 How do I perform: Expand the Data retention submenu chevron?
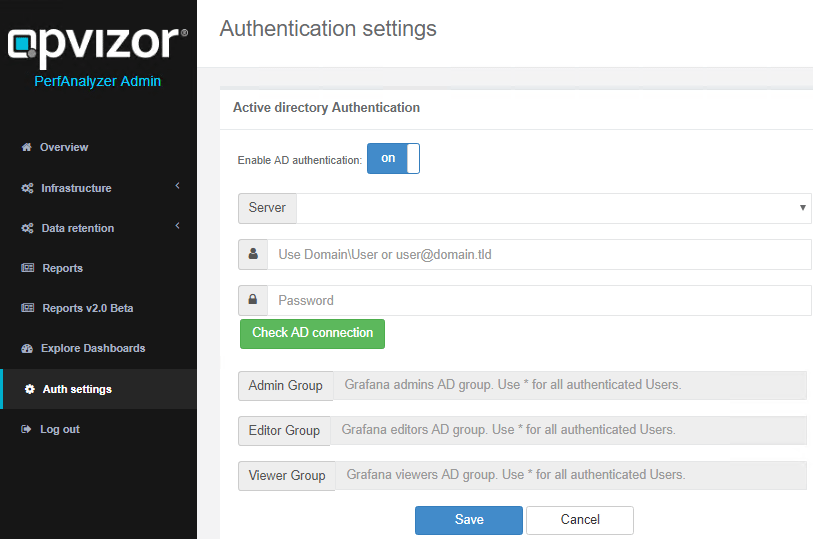[177, 226]
